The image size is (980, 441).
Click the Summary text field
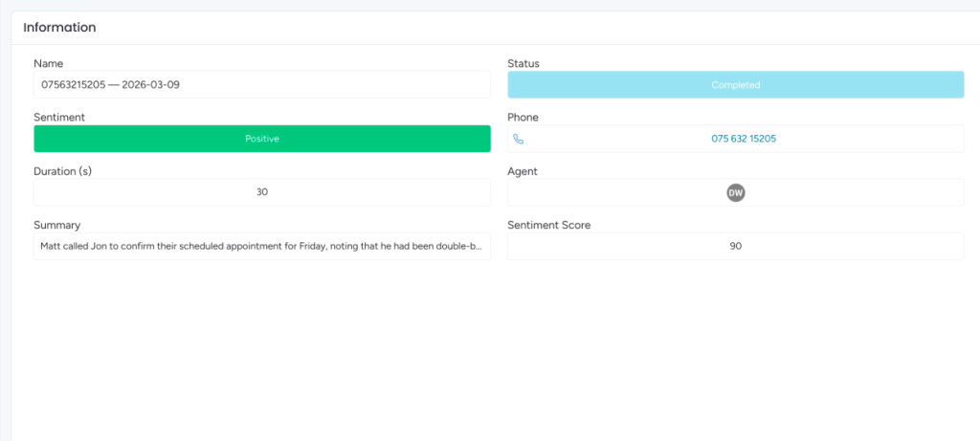click(262, 246)
